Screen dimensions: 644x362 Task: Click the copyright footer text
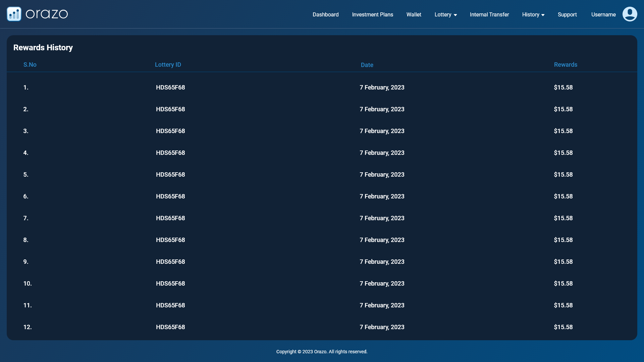click(x=322, y=352)
